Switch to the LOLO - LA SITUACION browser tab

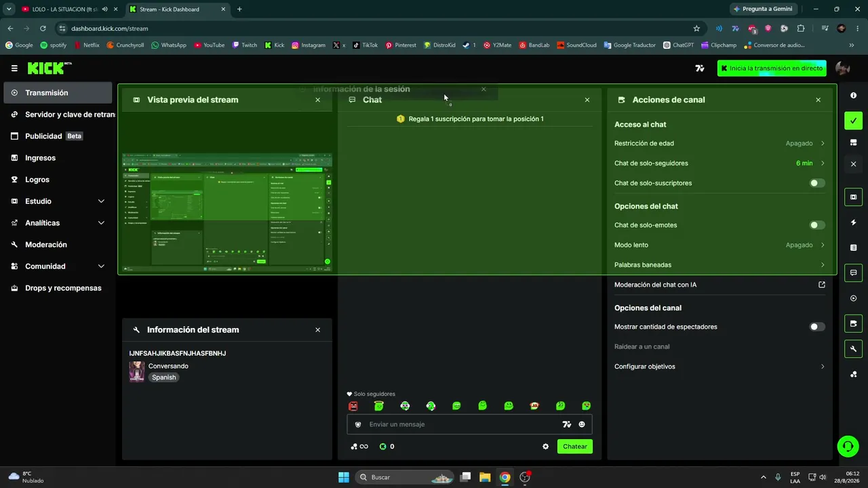point(66,9)
